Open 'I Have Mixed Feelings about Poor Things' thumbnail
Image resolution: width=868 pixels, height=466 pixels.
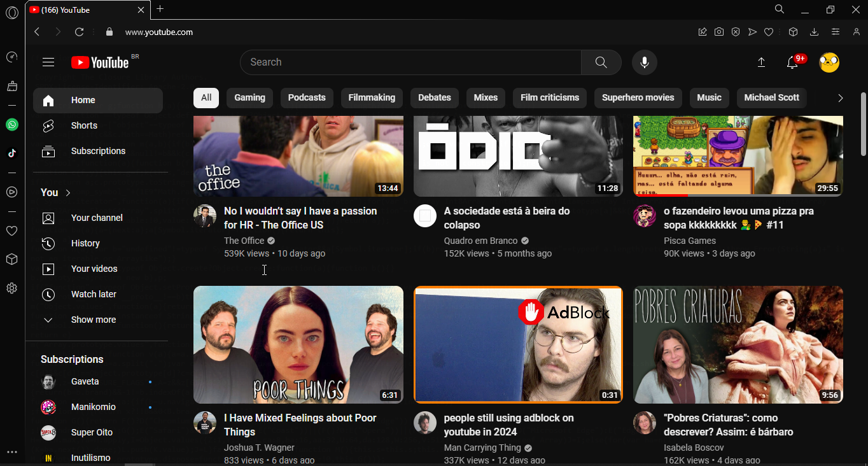298,344
